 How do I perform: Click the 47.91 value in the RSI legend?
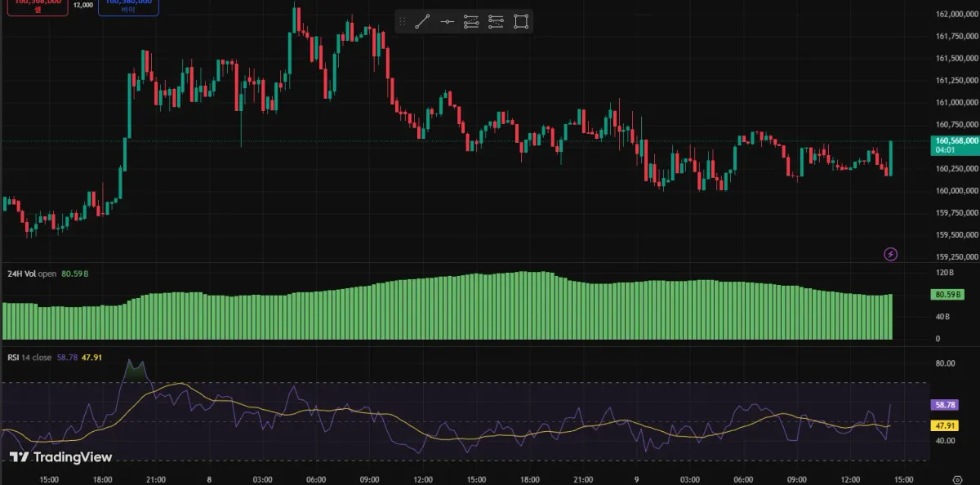coord(91,358)
